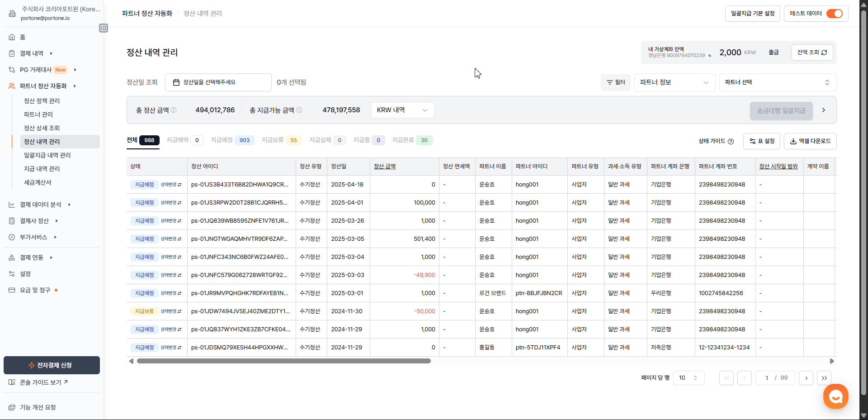
Task: Click the home icon in sidebar
Action: (12, 37)
